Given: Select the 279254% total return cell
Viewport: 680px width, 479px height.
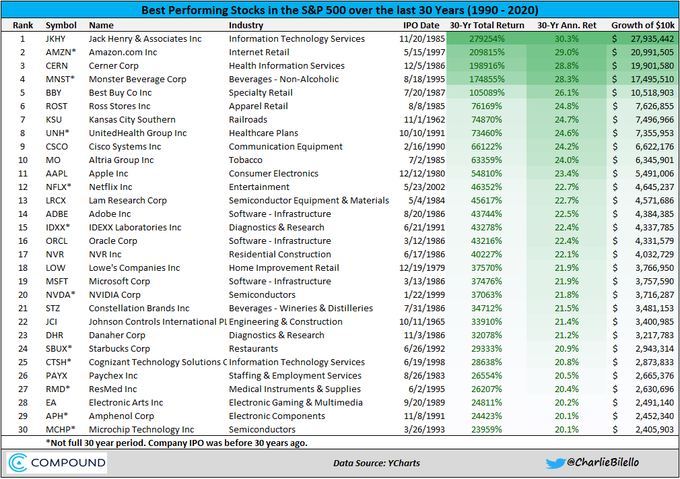Looking at the screenshot, I should pos(487,39).
